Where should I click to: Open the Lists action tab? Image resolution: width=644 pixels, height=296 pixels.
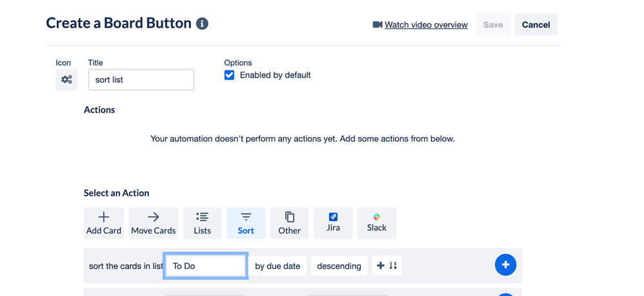[x=202, y=223]
